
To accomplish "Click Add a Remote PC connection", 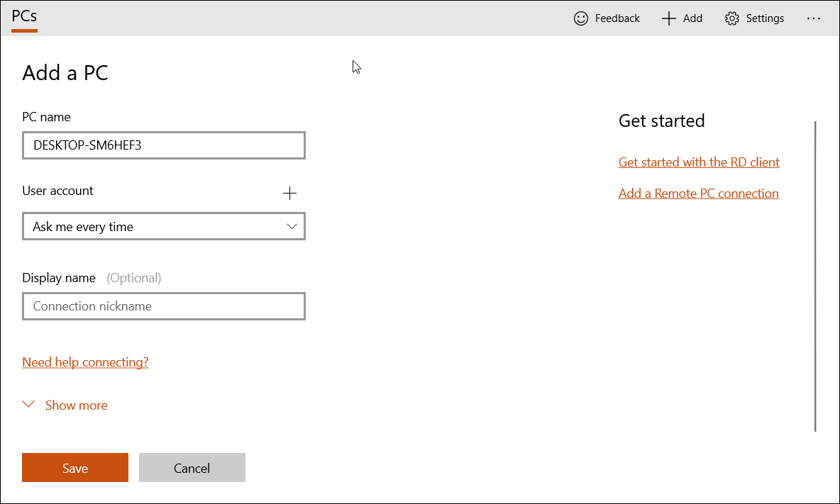I will click(698, 193).
